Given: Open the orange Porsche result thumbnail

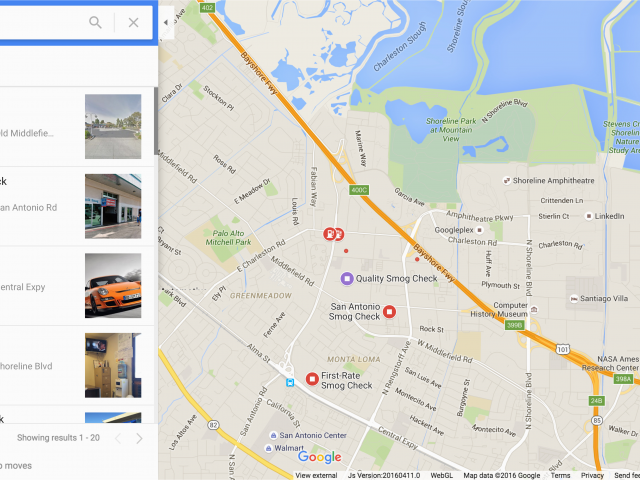Looking at the screenshot, I should pos(113,285).
